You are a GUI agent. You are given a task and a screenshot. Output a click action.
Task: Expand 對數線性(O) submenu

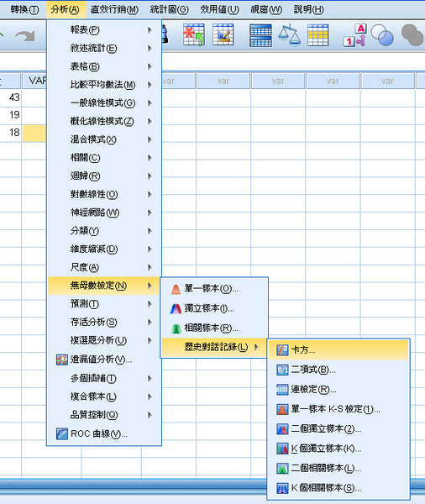[104, 195]
